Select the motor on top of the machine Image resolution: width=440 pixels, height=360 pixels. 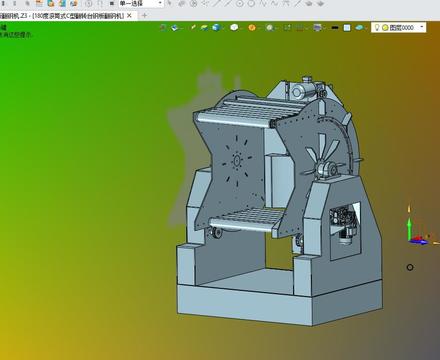[301, 90]
